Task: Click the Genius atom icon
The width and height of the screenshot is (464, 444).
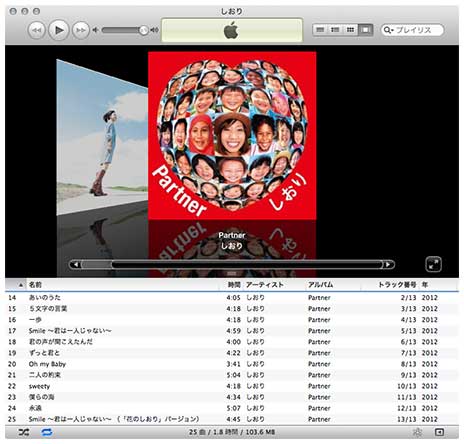Action: [417, 432]
